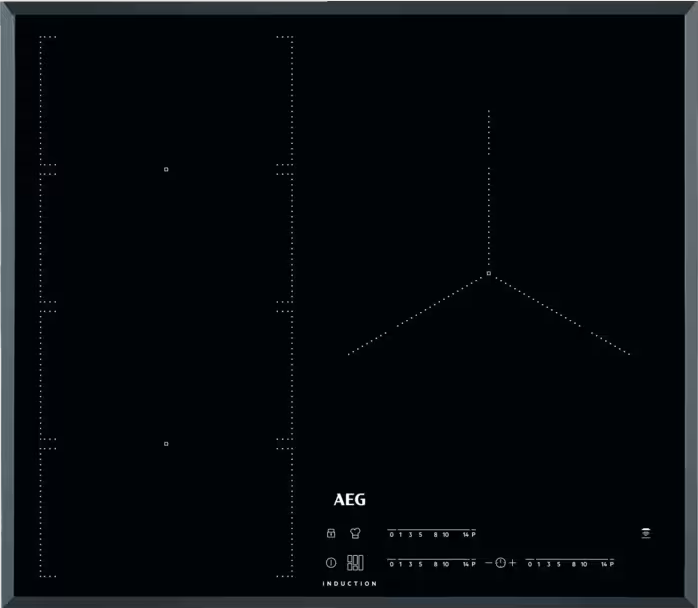This screenshot has width=698, height=608.
Task: Tap the center marker of the three-way zone
Action: (488, 273)
